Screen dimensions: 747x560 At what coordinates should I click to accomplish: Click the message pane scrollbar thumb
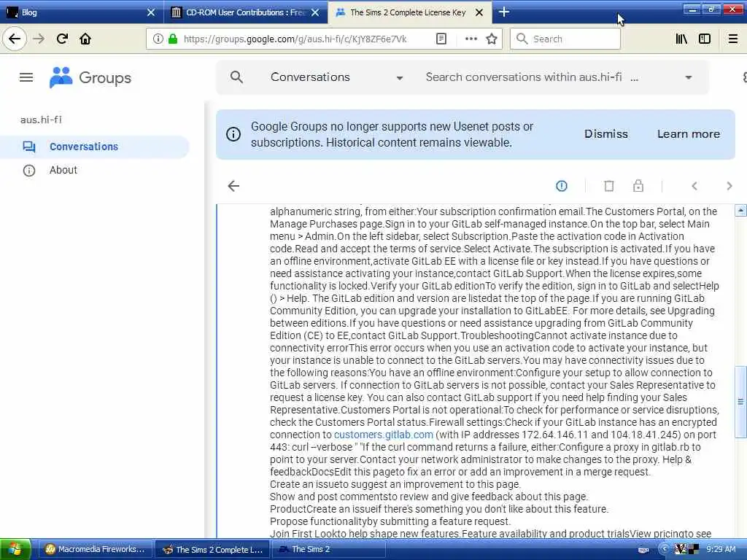[x=740, y=402]
